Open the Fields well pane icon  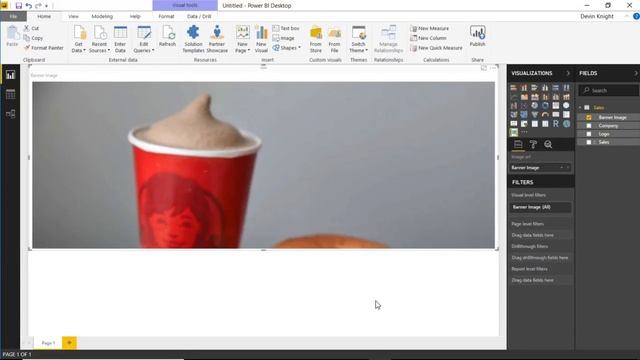coord(518,144)
